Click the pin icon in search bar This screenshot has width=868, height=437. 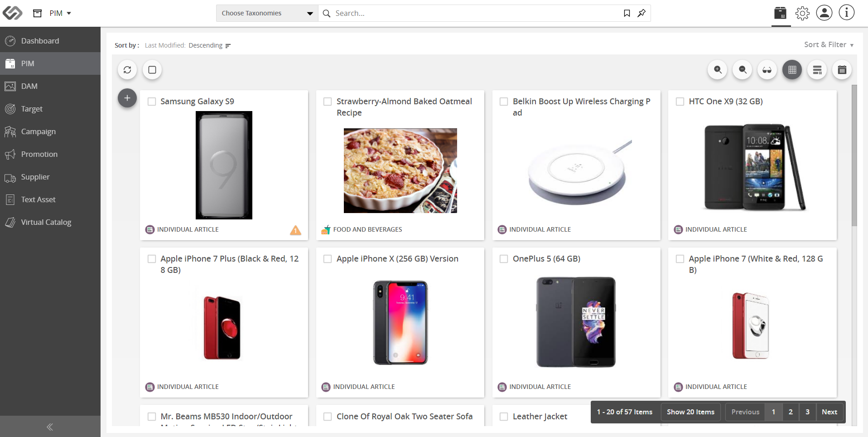pyautogui.click(x=641, y=13)
